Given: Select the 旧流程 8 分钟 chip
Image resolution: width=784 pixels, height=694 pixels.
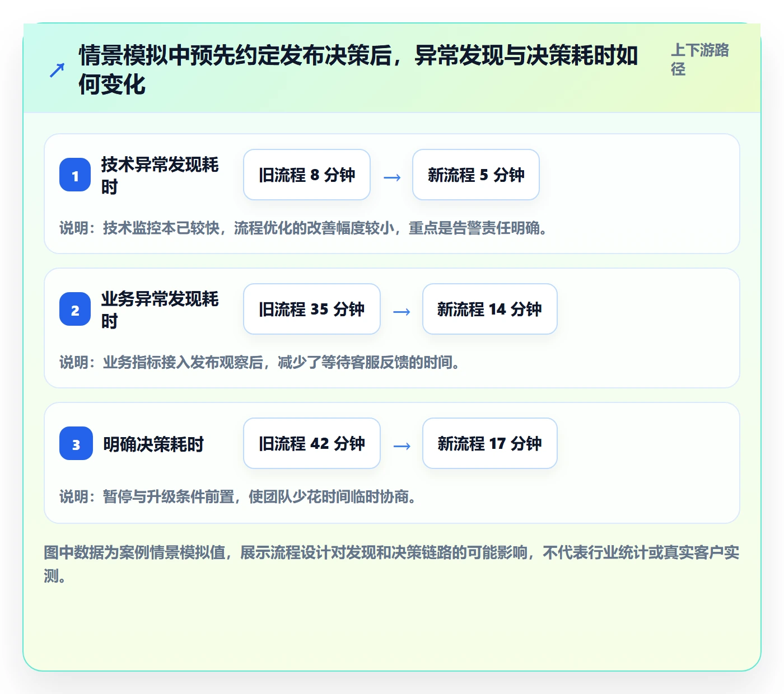Looking at the screenshot, I should 307,175.
